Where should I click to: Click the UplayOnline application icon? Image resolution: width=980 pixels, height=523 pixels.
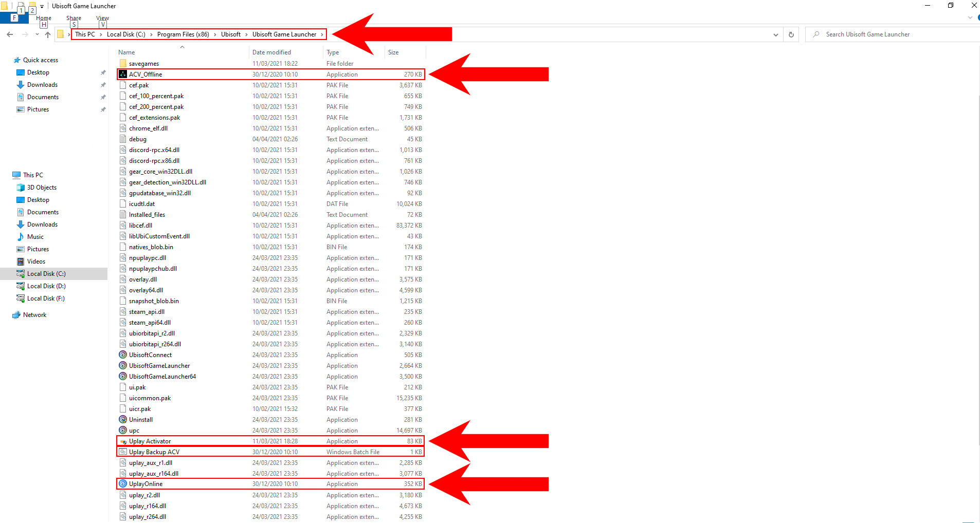(123, 484)
